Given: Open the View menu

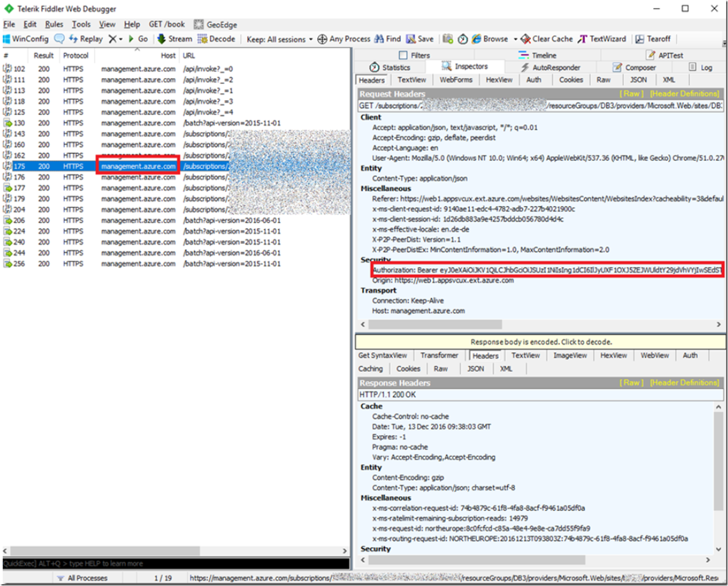Looking at the screenshot, I should click(x=107, y=24).
